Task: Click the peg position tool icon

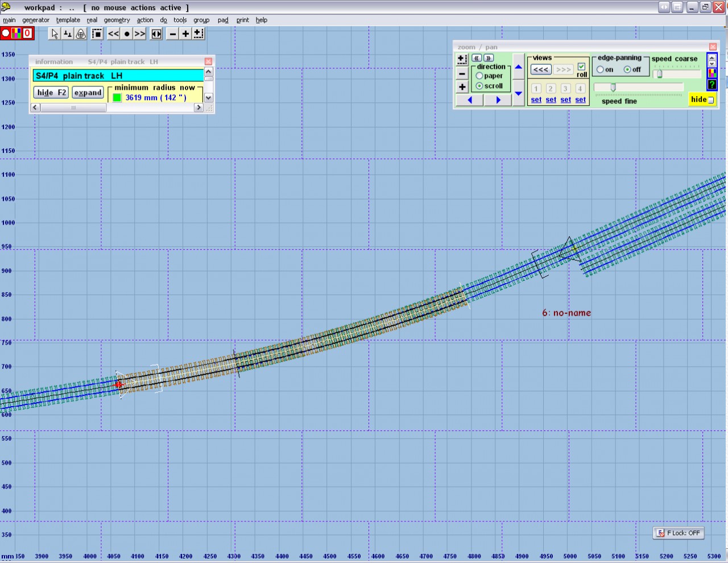Action: (x=68, y=34)
